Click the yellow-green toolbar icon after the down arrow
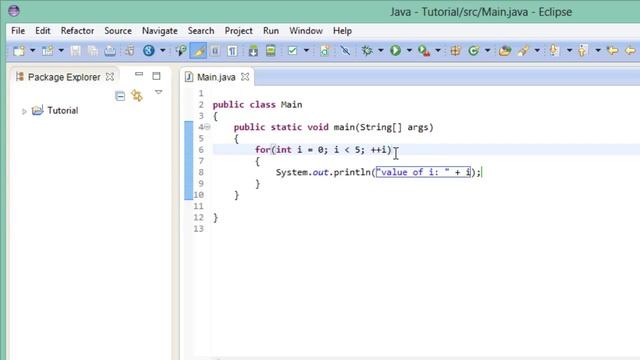 [271, 51]
